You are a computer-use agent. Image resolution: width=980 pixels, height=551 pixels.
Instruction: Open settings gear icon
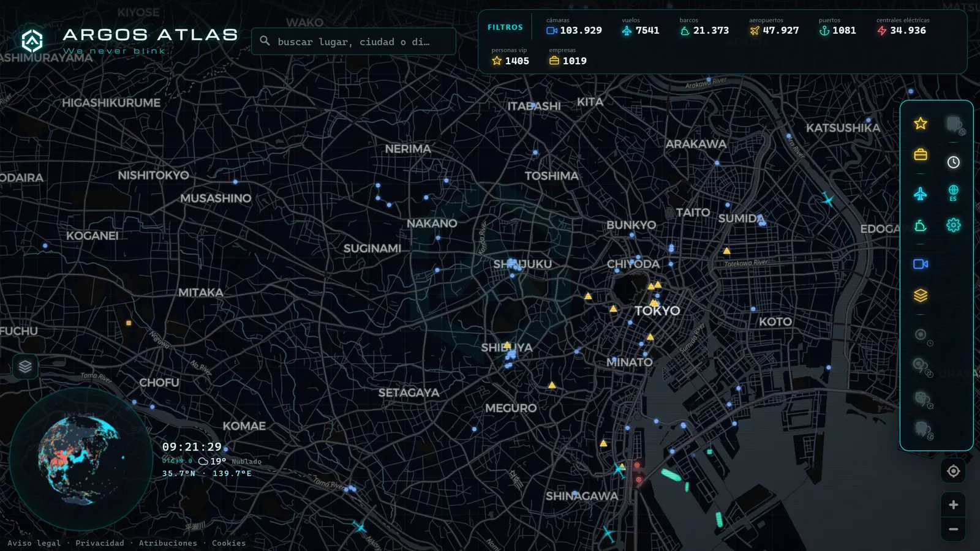coord(953,225)
